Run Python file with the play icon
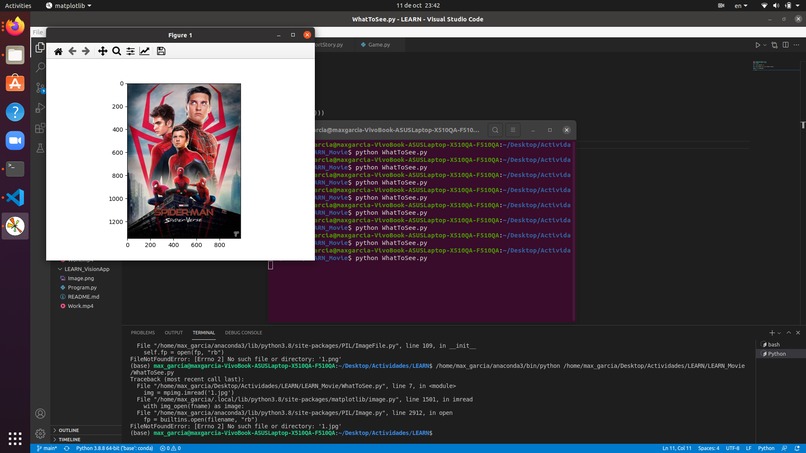This screenshot has height=453, width=806. (x=757, y=45)
